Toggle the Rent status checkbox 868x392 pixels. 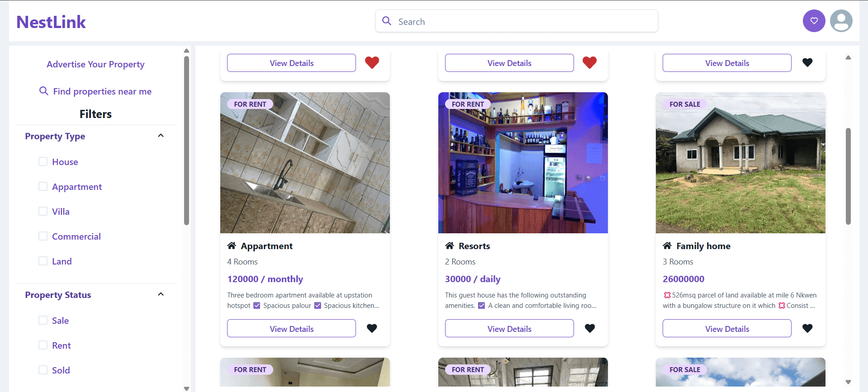tap(43, 345)
